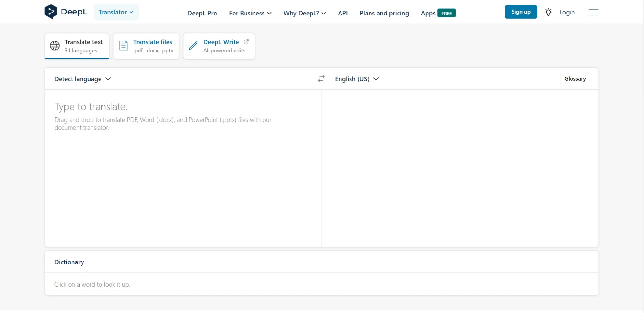Open the Detect language dropdown
644x313 pixels.
pos(82,79)
